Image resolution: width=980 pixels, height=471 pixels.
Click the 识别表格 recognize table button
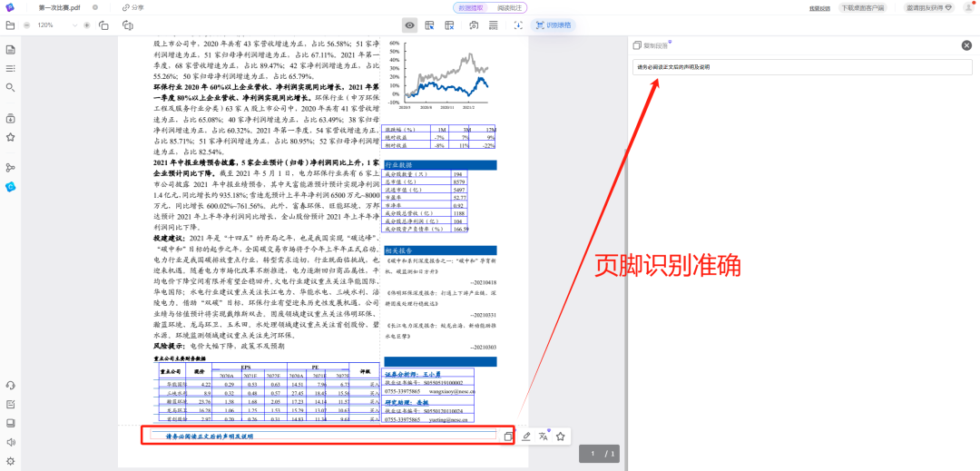pos(554,25)
